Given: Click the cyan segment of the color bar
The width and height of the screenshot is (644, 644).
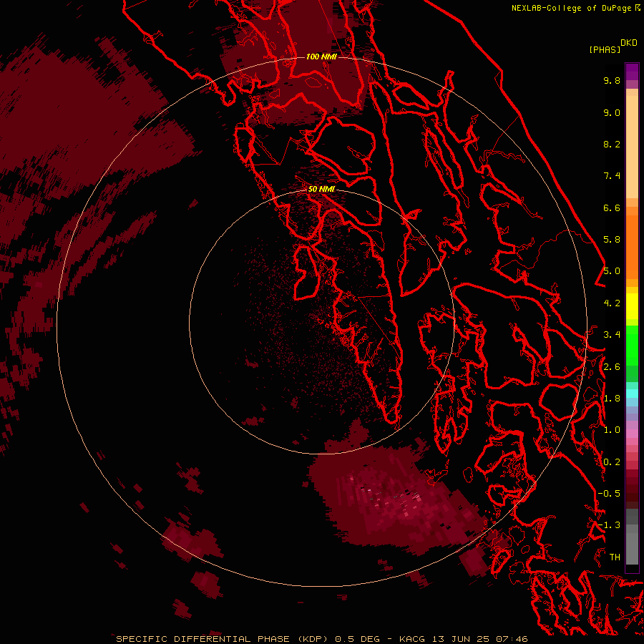Looking at the screenshot, I should pyautogui.click(x=632, y=394).
